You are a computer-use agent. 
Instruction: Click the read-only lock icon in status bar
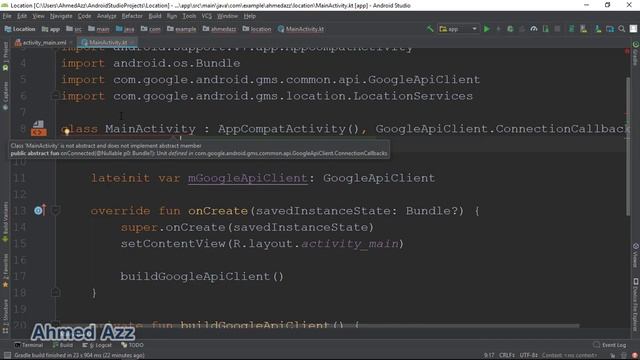click(x=612, y=355)
